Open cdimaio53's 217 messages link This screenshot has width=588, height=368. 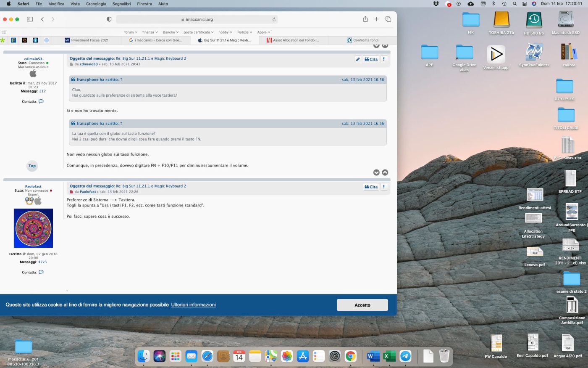[42, 91]
